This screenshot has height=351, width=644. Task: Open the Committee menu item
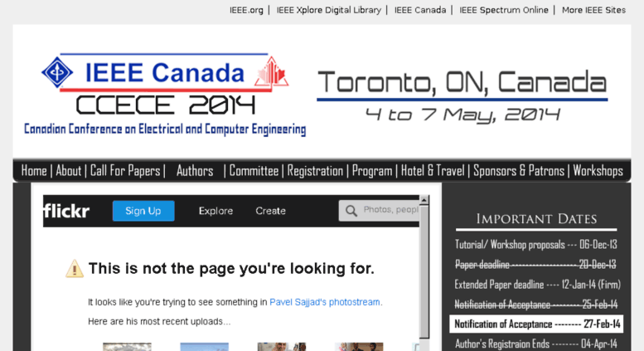click(254, 171)
